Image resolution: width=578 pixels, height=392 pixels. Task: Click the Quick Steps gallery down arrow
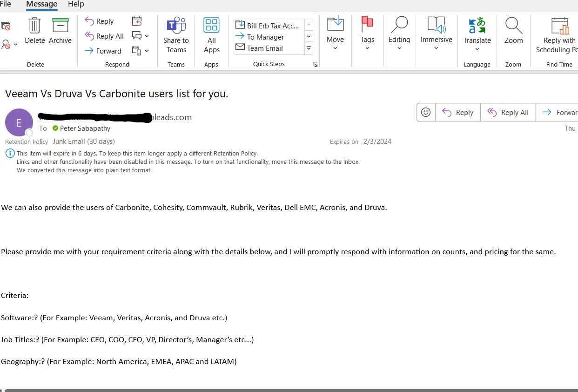[x=309, y=36]
